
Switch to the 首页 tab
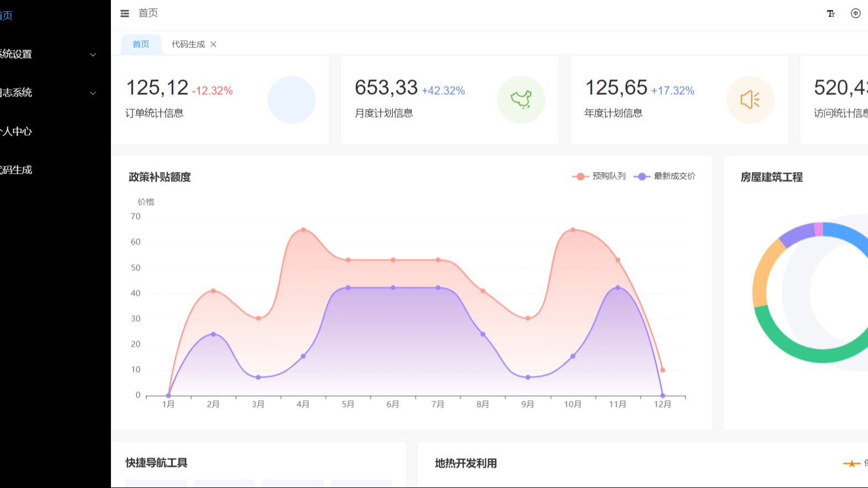(x=141, y=44)
